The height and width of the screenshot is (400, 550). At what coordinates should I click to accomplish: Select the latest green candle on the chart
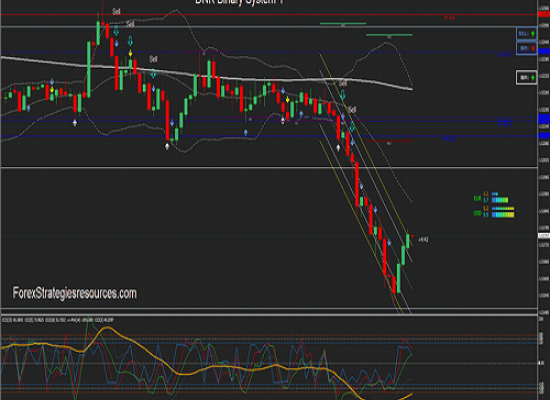[408, 240]
